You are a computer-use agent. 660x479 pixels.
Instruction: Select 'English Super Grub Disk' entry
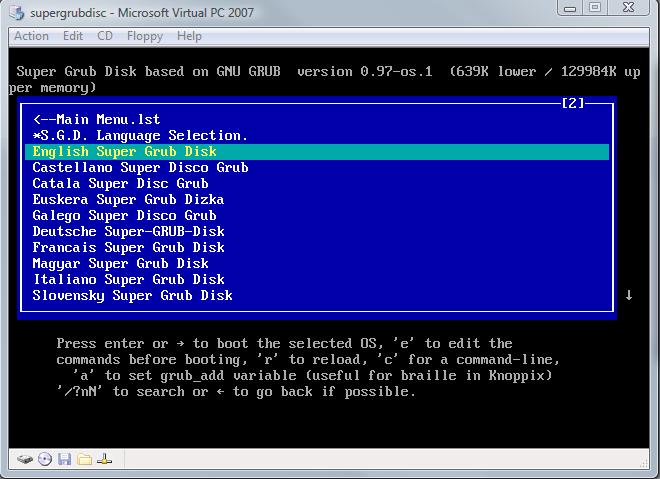point(317,152)
